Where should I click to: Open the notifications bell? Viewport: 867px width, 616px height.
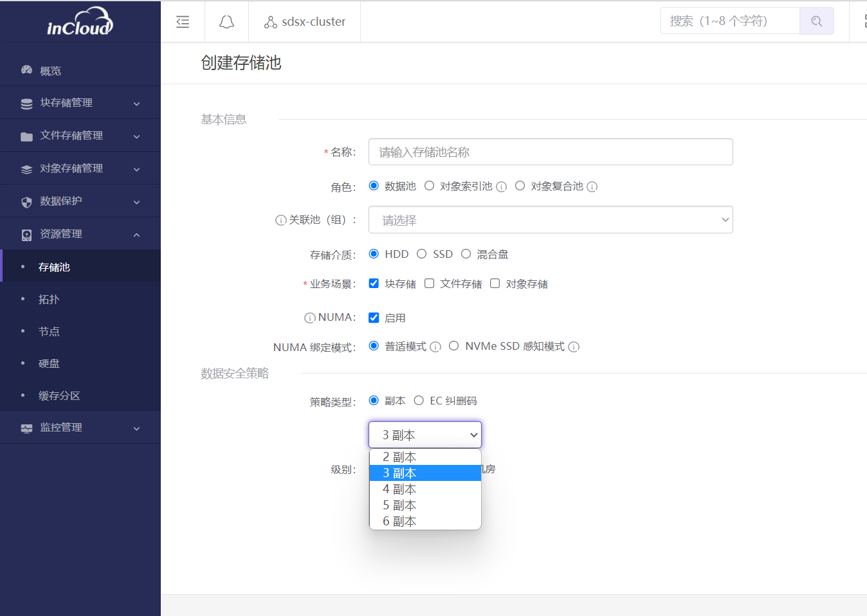click(226, 22)
